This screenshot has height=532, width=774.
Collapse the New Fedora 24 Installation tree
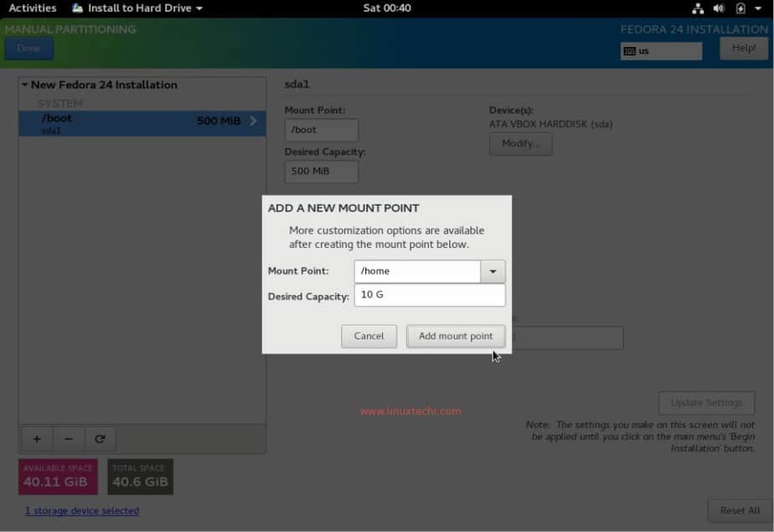coord(24,85)
